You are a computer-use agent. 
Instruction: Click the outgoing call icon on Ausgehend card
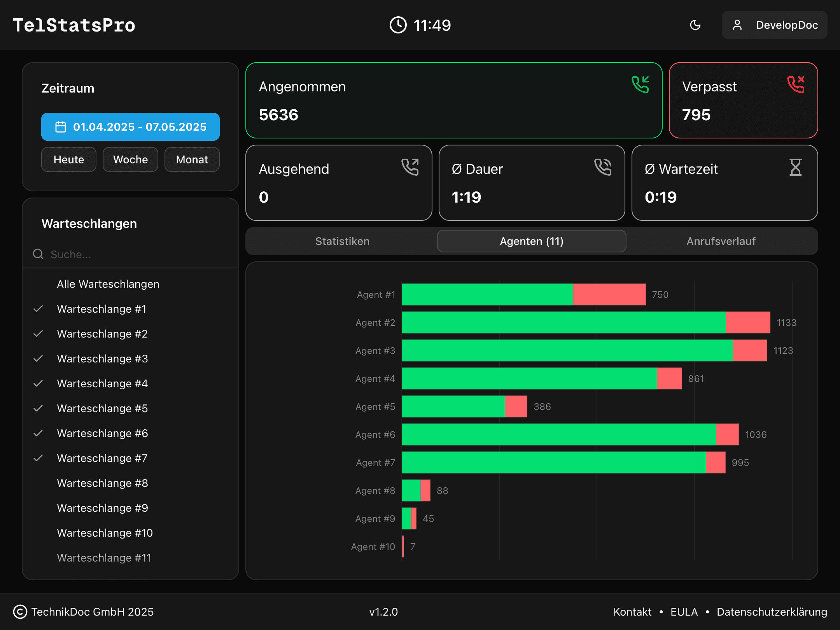coord(410,167)
